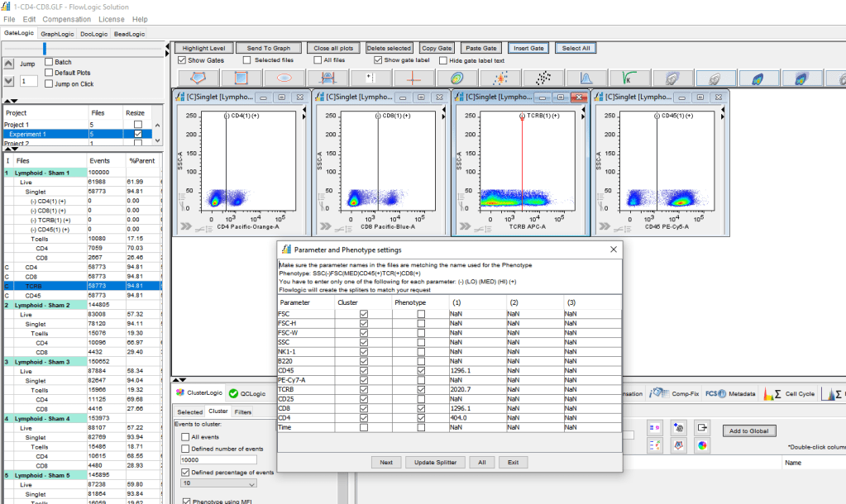Select the ellipse gate tool
The width and height of the screenshot is (846, 504).
[283, 77]
